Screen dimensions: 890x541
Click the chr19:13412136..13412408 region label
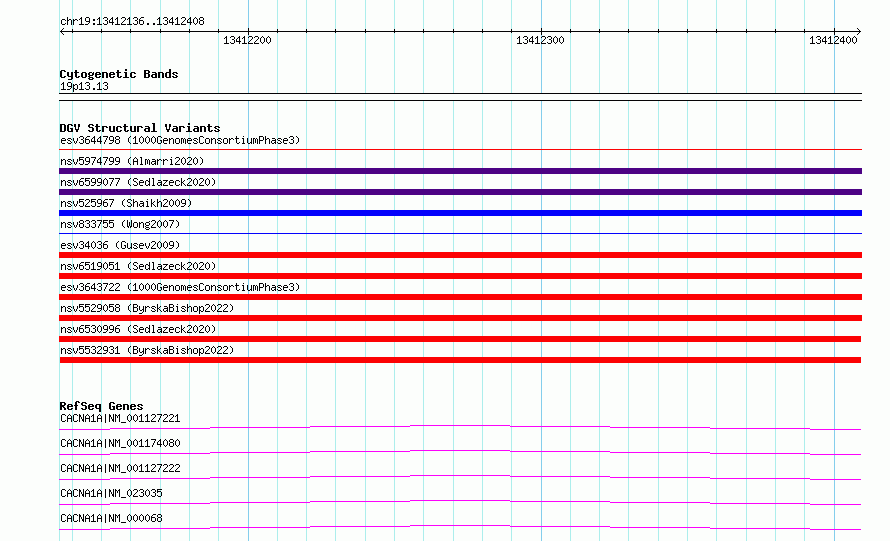pyautogui.click(x=132, y=22)
